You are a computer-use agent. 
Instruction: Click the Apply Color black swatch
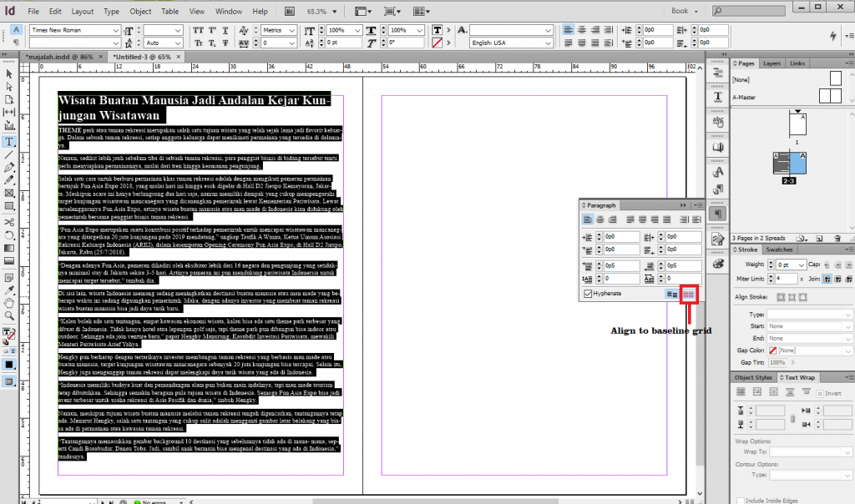(x=9, y=365)
